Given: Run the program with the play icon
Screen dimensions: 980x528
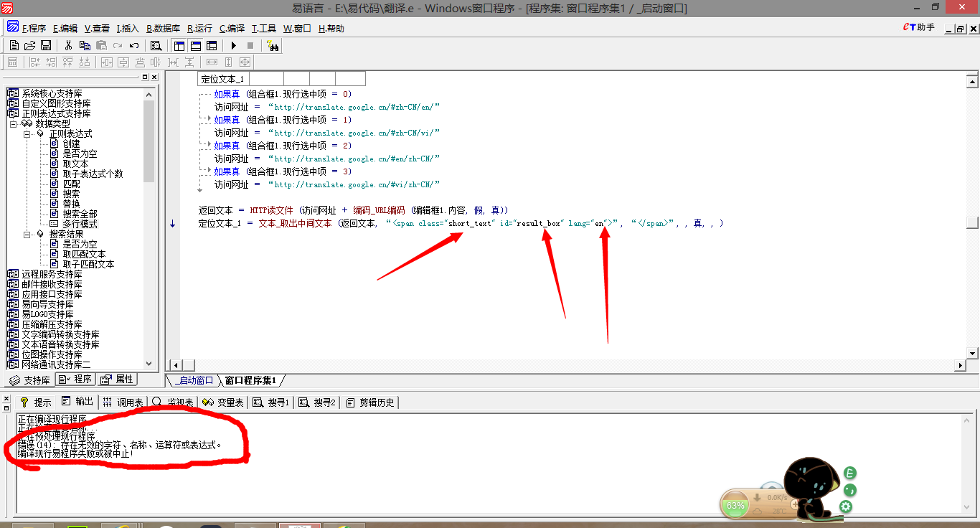Looking at the screenshot, I should point(234,45).
